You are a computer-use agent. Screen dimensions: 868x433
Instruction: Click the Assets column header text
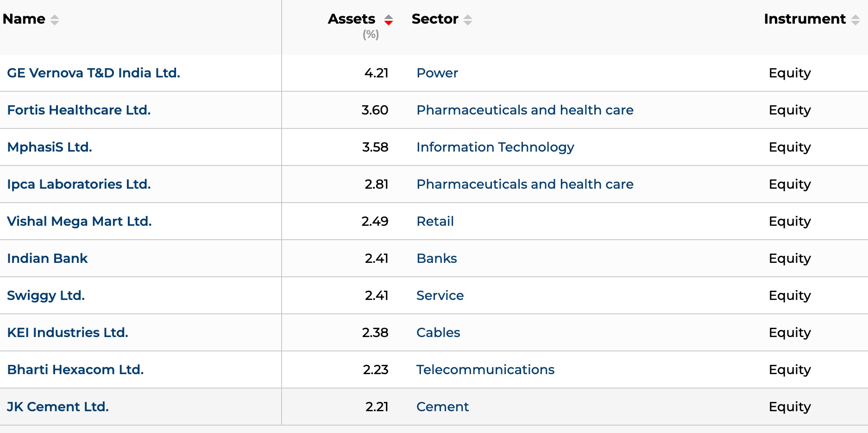(x=352, y=19)
